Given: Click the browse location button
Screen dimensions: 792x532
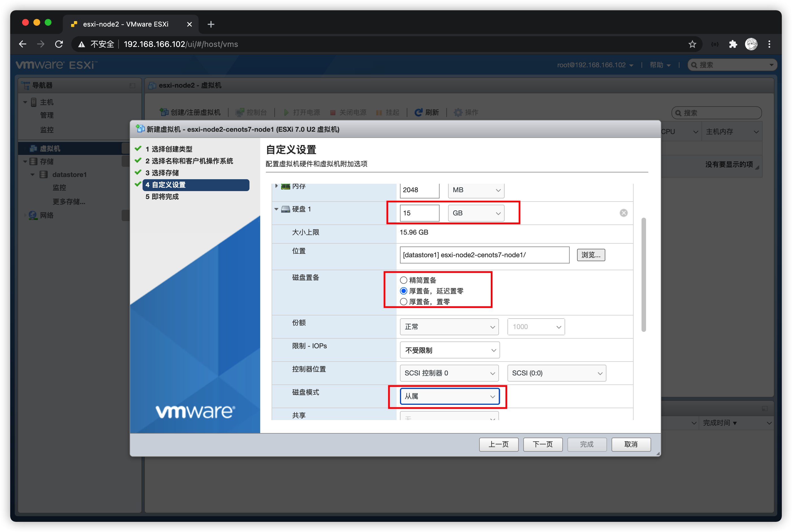Looking at the screenshot, I should point(590,255).
